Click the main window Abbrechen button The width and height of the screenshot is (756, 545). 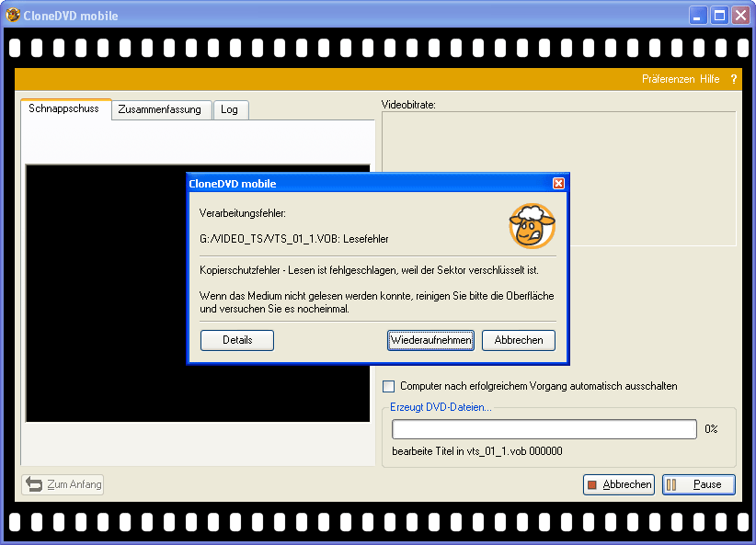(x=619, y=484)
